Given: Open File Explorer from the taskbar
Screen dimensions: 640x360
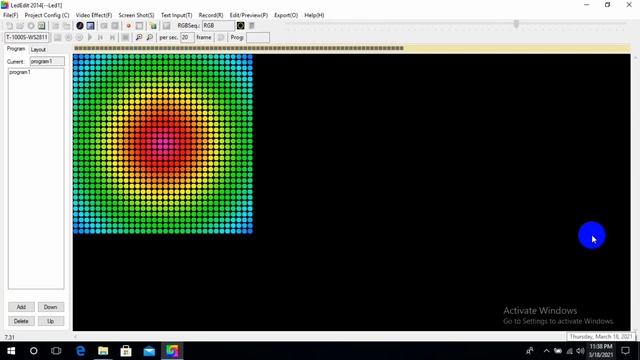Looking at the screenshot, I should 103,351.
